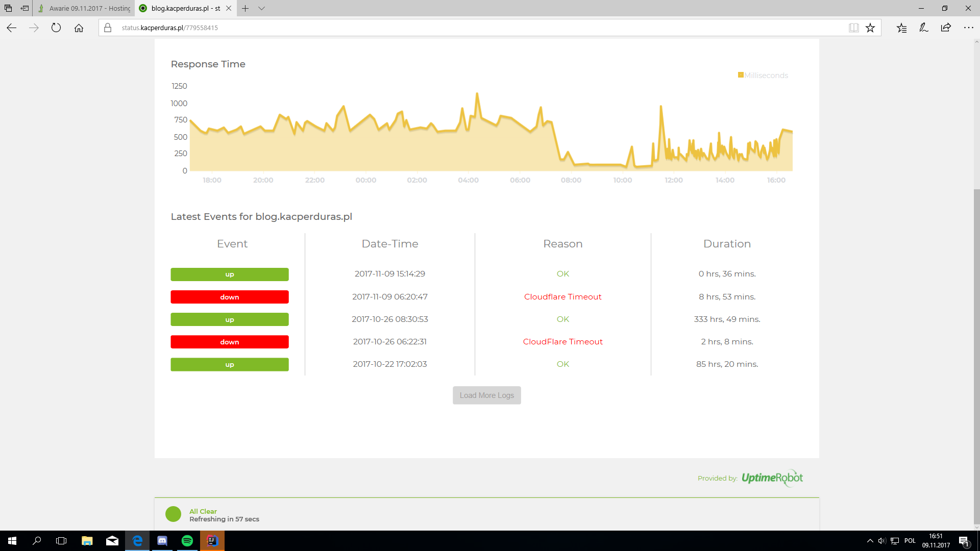The image size is (980, 551).
Task: Open the reading view icon in address bar
Action: [853, 28]
